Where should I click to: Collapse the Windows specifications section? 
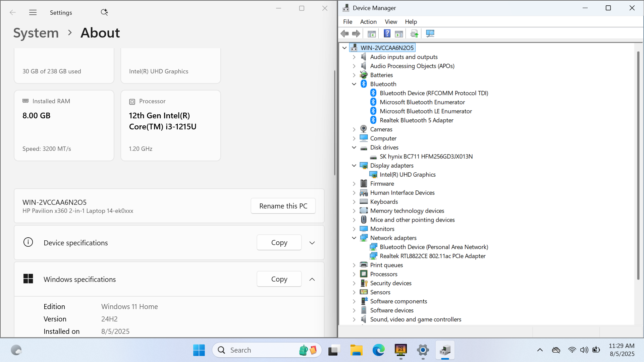click(x=312, y=279)
